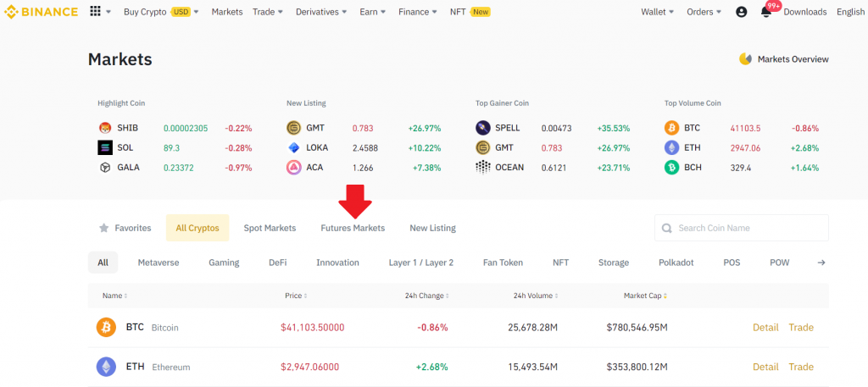The width and height of the screenshot is (868, 387).
Task: Switch to the Futures Markets tab
Action: [x=352, y=228]
